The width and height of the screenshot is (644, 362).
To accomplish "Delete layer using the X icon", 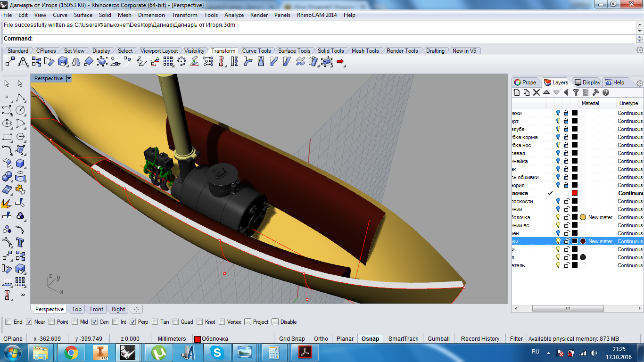I will point(537,92).
